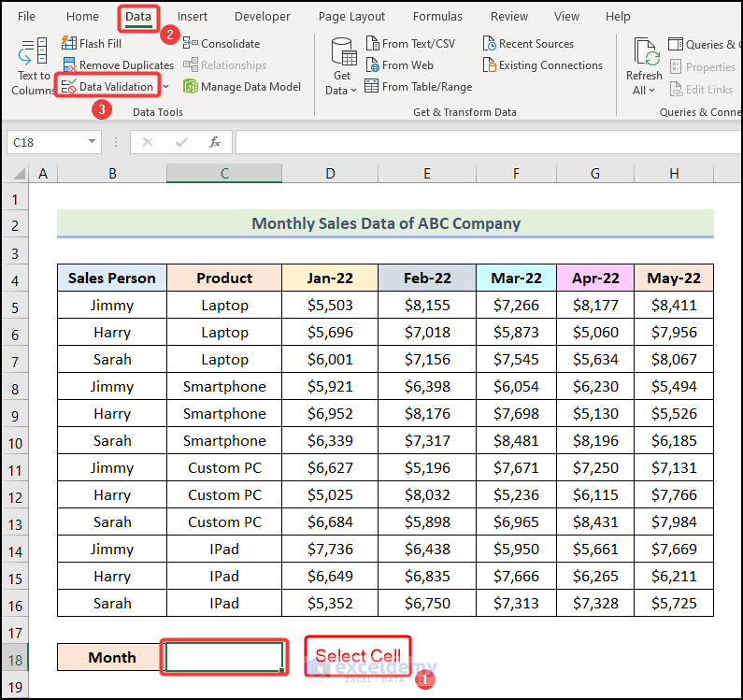Open Manage Data Model
The image size is (743, 700).
click(242, 87)
